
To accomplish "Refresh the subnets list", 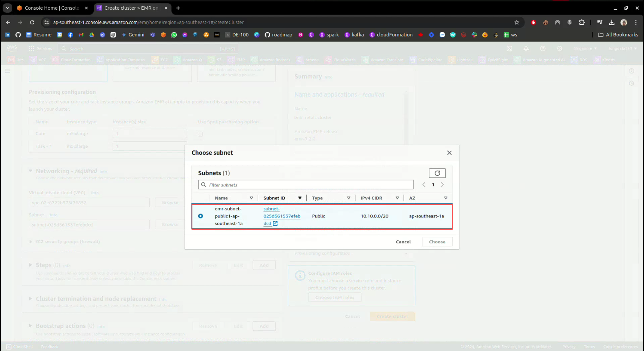I will point(437,173).
